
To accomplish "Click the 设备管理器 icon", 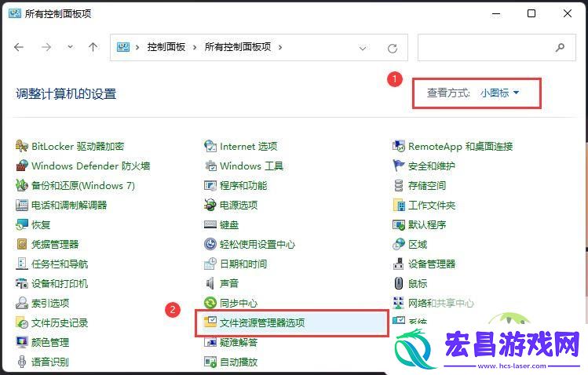I will pos(399,264).
